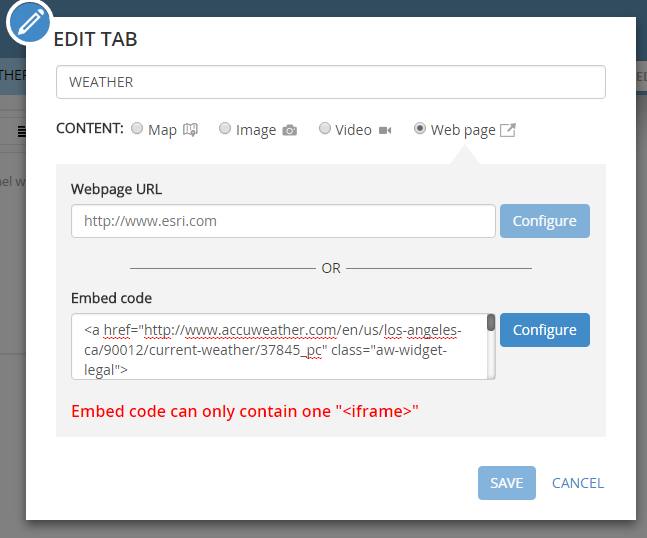Viewport: 647px width, 538px height.
Task: Cancel the Edit Tab dialog
Action: pyautogui.click(x=578, y=483)
